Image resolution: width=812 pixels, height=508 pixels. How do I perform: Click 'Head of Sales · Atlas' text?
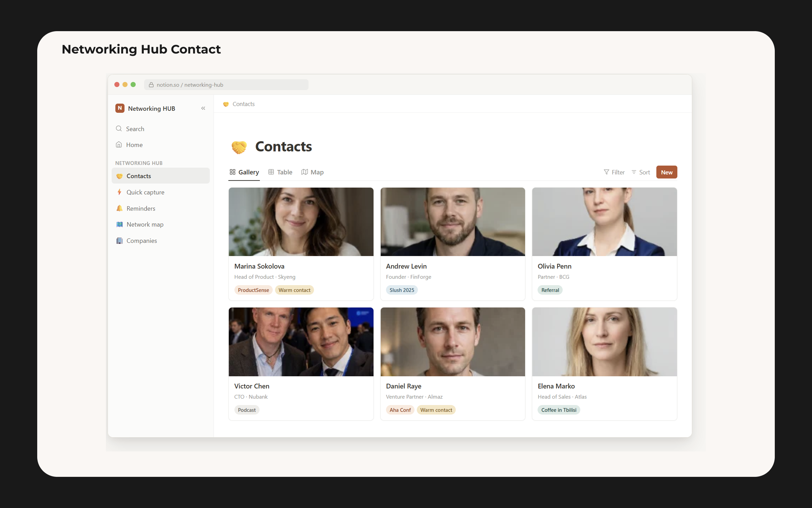click(562, 397)
